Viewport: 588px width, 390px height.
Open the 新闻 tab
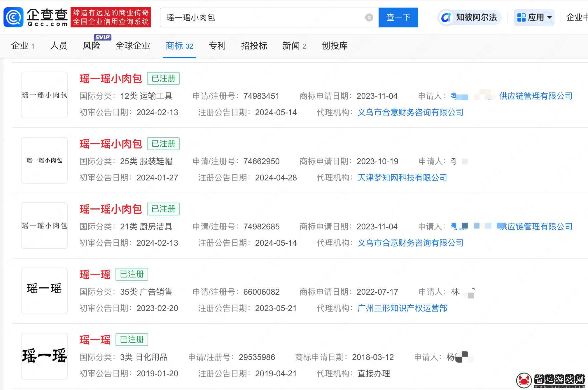click(294, 46)
